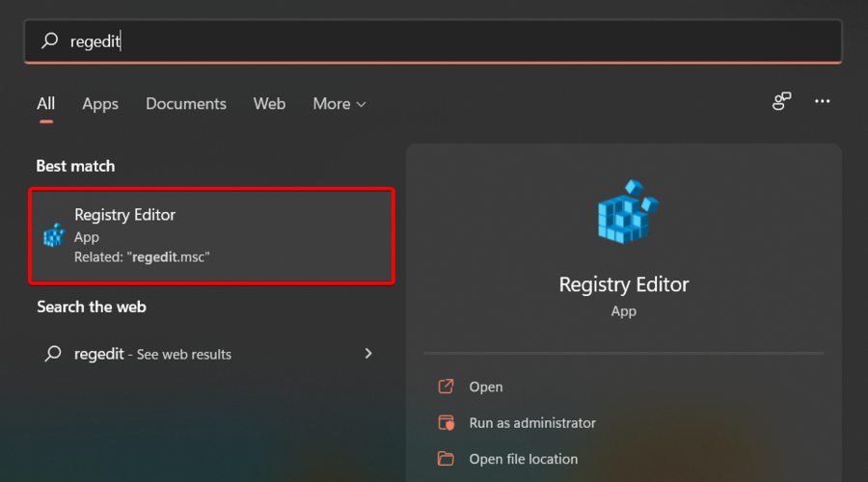Click the Related "regedit.msc" text
The height and width of the screenshot is (482, 868).
pyautogui.click(x=143, y=257)
